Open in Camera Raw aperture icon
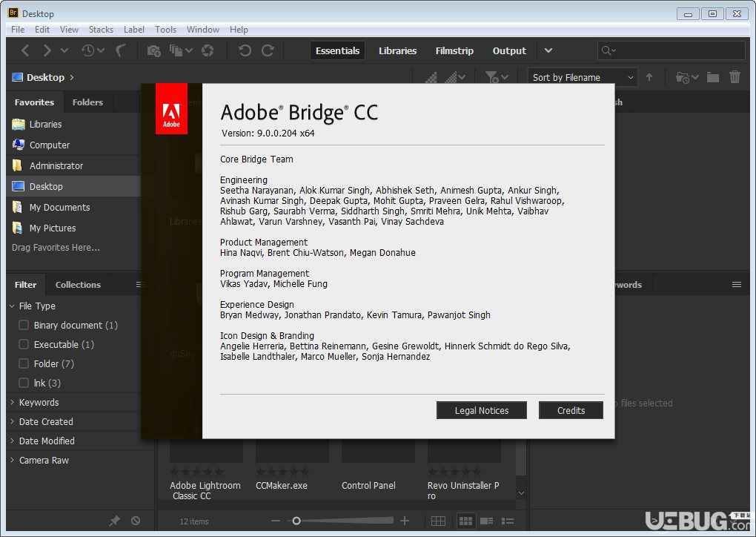The height and width of the screenshot is (537, 756). [x=208, y=50]
